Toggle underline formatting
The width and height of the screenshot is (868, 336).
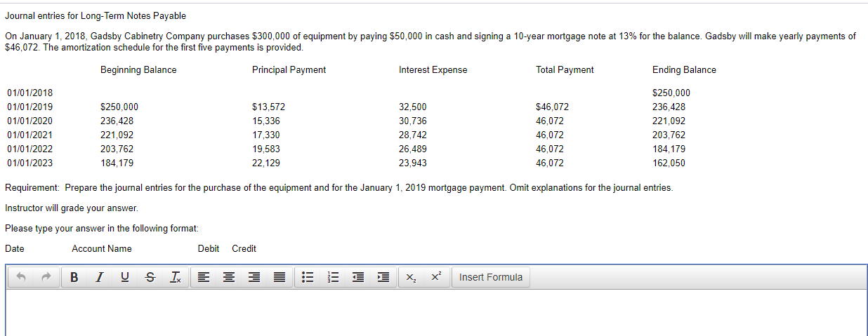coord(124,277)
